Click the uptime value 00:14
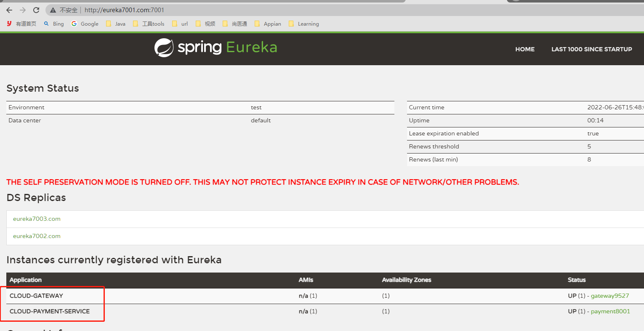Image resolution: width=644 pixels, height=331 pixels. (596, 120)
